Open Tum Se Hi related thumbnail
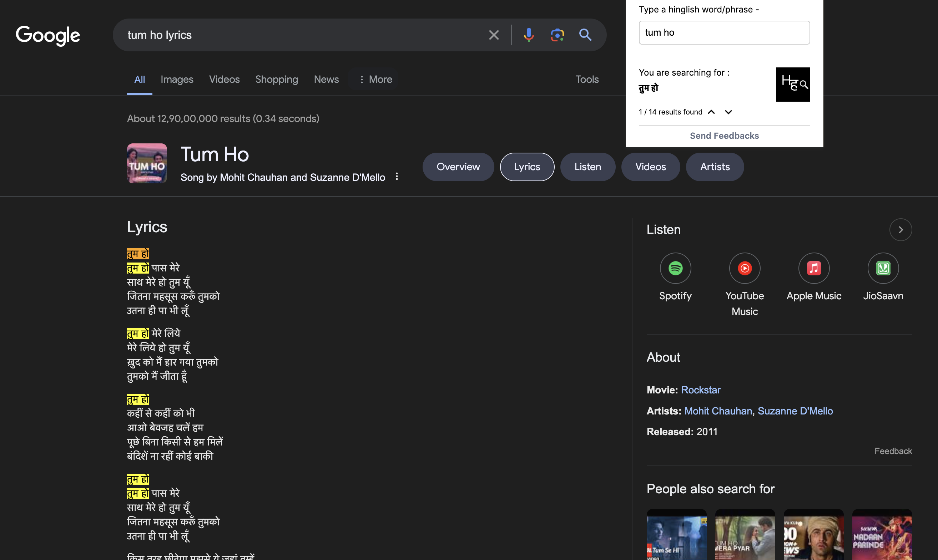The image size is (938, 560). (676, 534)
